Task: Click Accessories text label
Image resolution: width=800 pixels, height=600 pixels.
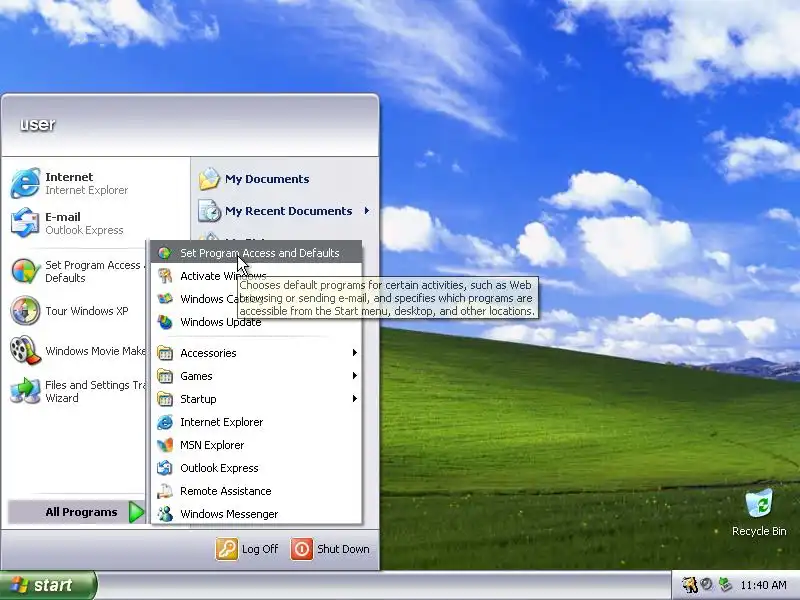Action: tap(208, 353)
